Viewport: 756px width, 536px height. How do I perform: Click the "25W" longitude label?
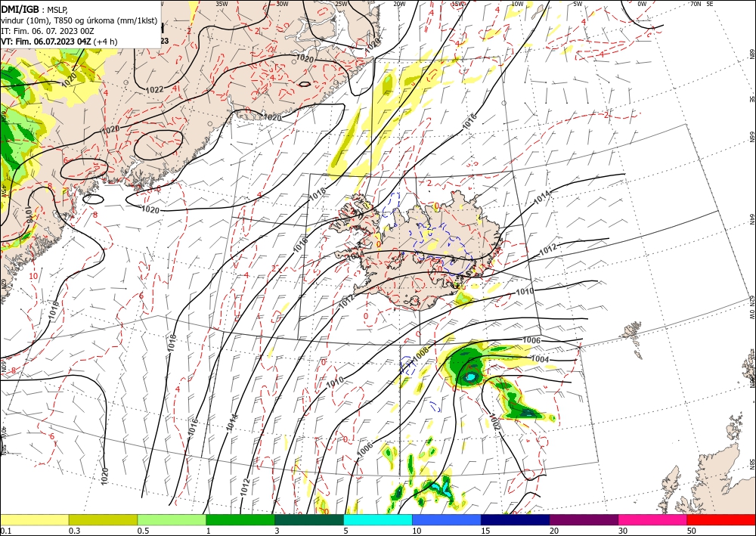point(341,4)
